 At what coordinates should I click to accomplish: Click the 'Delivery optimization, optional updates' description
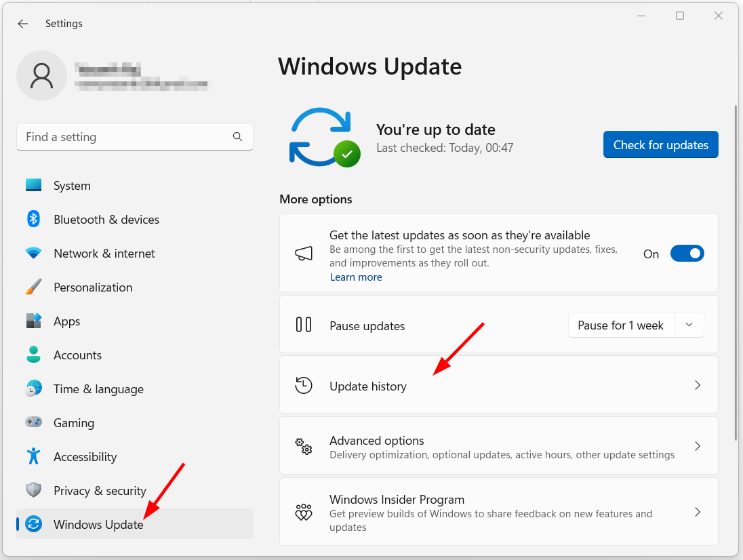502,455
